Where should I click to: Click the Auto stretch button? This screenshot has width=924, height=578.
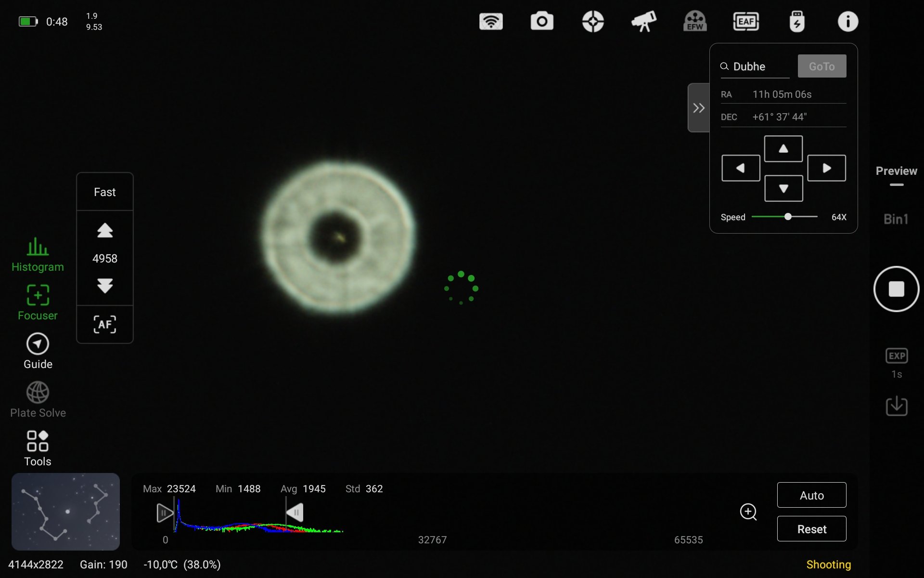pyautogui.click(x=812, y=495)
